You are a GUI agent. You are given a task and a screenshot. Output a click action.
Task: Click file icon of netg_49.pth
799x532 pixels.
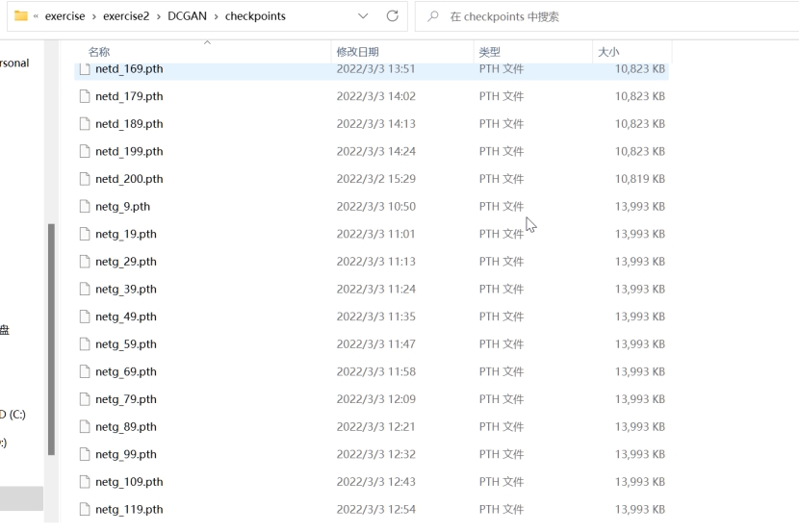(84, 317)
